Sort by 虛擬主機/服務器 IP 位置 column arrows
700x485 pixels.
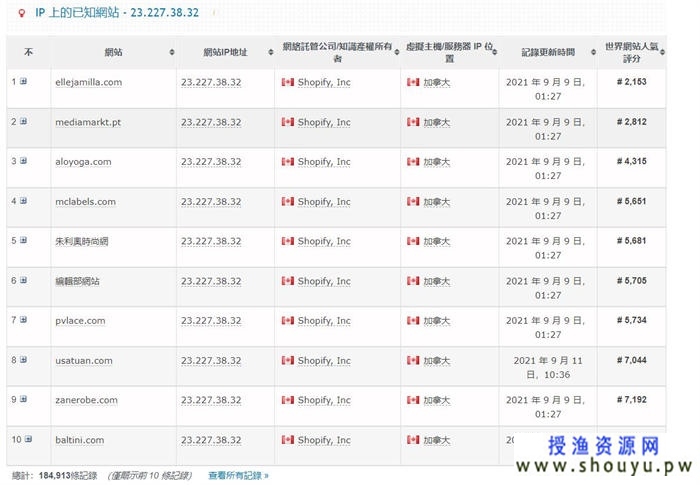tap(495, 52)
